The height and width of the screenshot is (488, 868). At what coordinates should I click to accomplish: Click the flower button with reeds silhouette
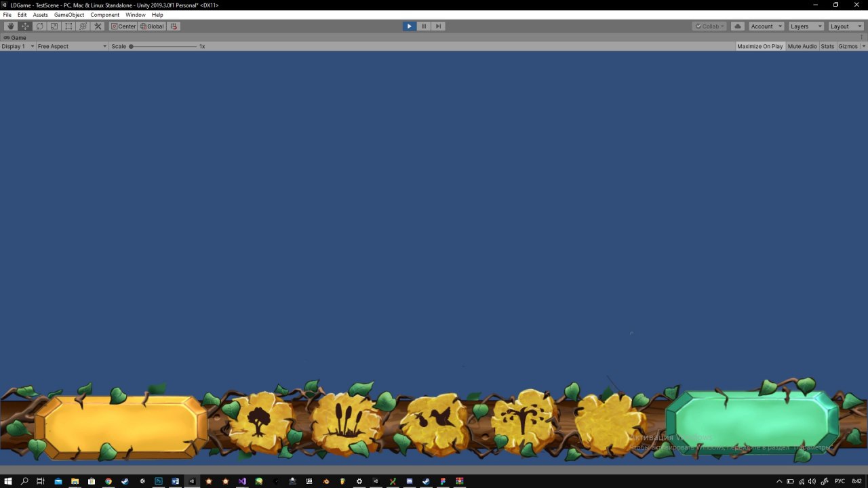(x=347, y=423)
